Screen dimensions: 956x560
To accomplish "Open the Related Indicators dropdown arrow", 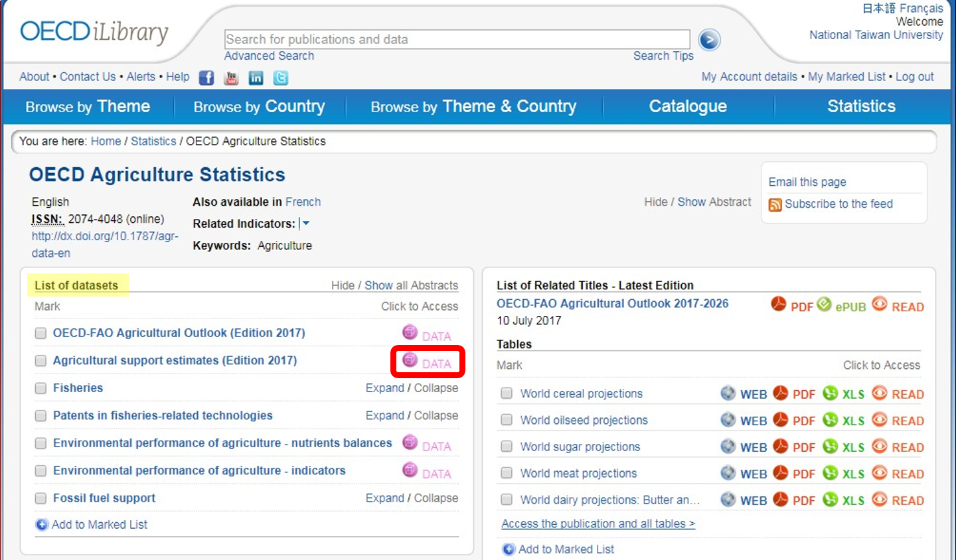I will pos(305,224).
